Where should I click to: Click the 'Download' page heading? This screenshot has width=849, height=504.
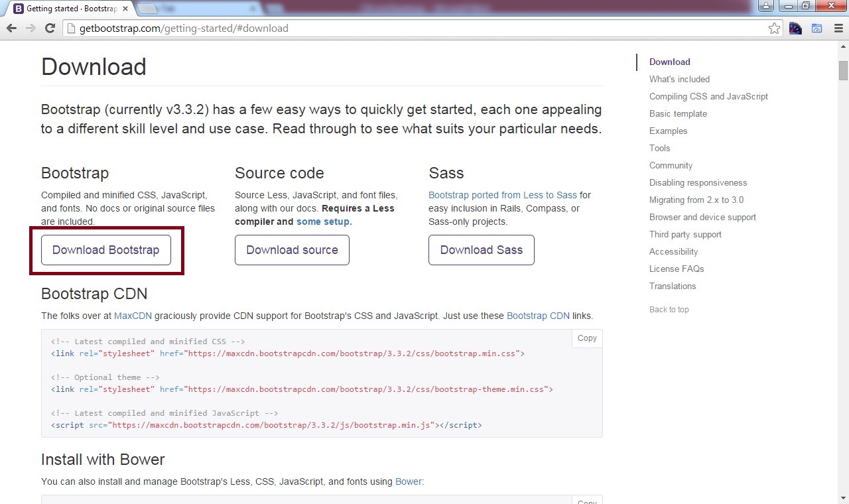94,67
